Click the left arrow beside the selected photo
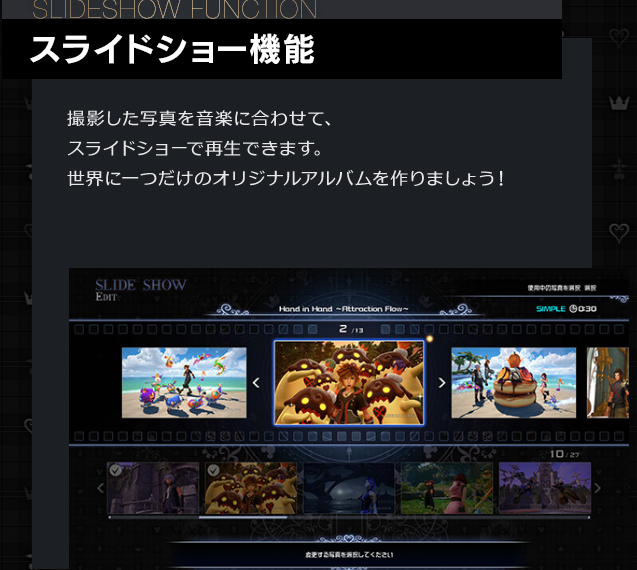Viewport: 637px width, 570px height. 256,383
